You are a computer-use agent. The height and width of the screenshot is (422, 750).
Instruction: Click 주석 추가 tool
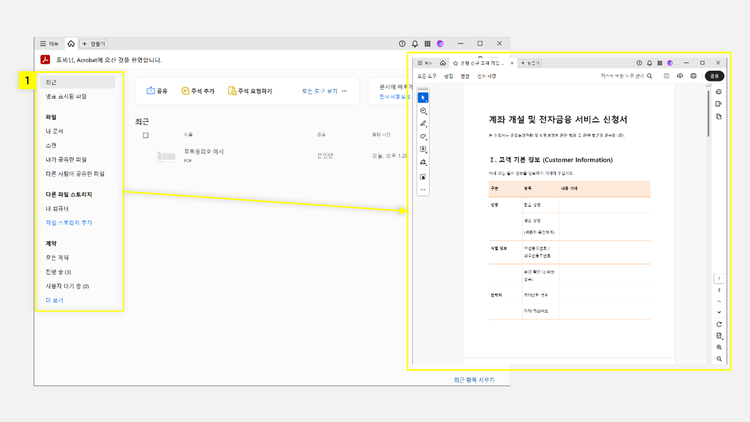[x=198, y=91]
